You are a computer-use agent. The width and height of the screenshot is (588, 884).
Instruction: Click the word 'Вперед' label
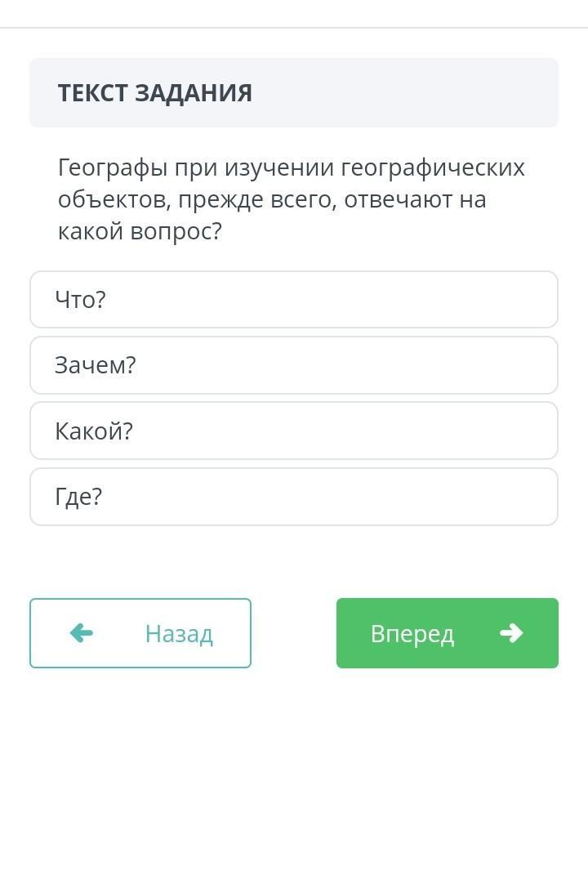[x=412, y=634]
